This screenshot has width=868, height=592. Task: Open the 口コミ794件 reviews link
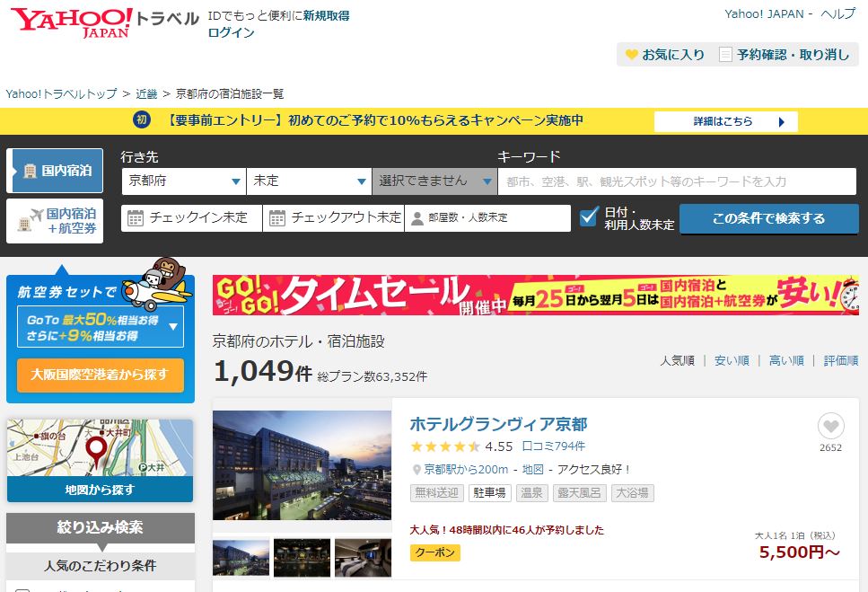554,446
